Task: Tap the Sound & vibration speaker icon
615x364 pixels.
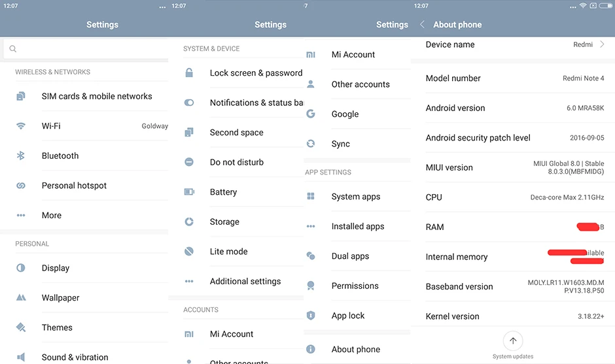Action: click(21, 357)
